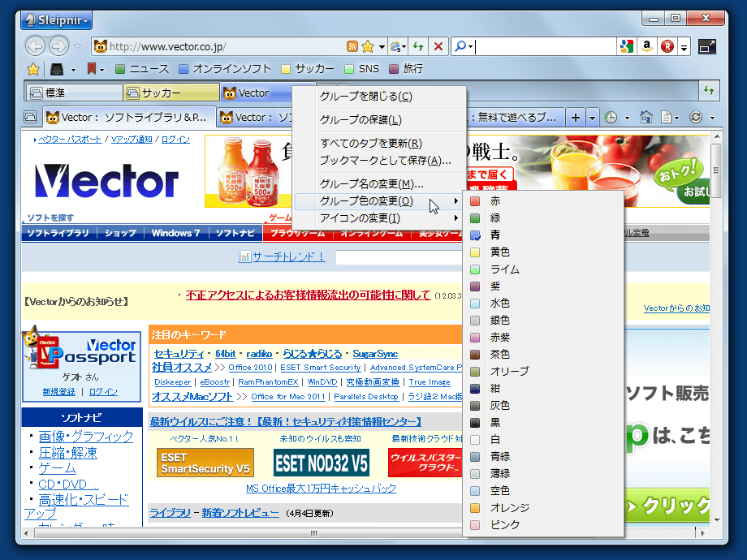Select the Vector ソフトライブラリ tab

tap(129, 118)
